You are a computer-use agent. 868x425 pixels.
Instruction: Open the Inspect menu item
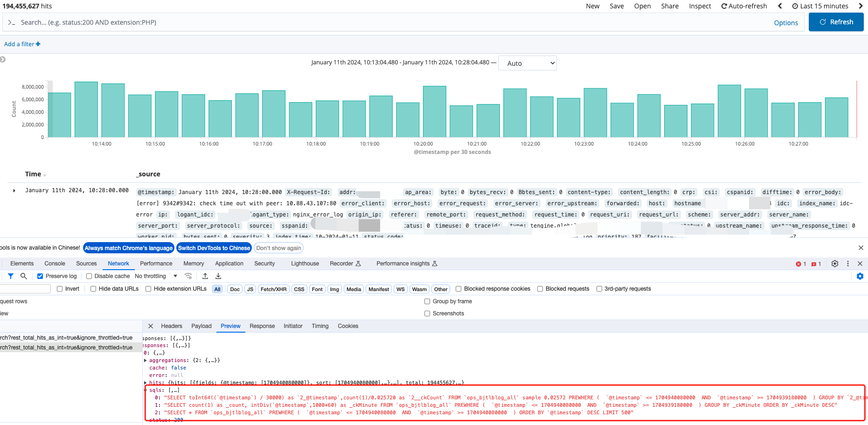[700, 6]
